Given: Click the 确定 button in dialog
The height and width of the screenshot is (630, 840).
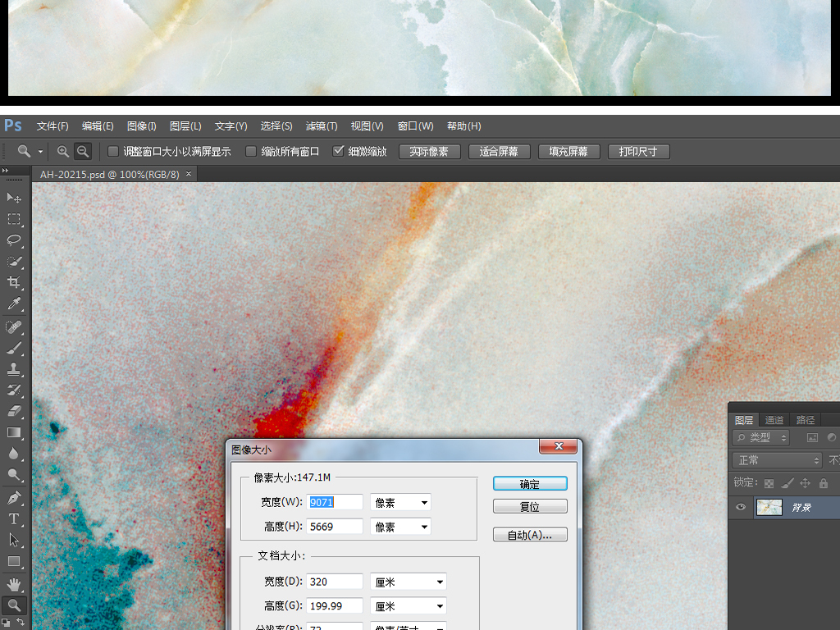Looking at the screenshot, I should pyautogui.click(x=530, y=484).
